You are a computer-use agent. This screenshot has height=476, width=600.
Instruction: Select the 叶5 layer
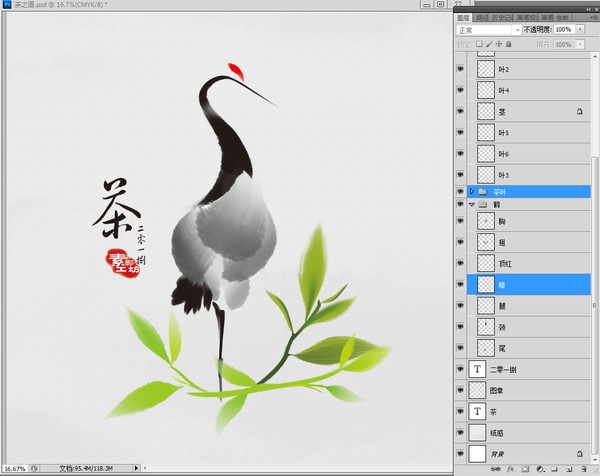(529, 132)
